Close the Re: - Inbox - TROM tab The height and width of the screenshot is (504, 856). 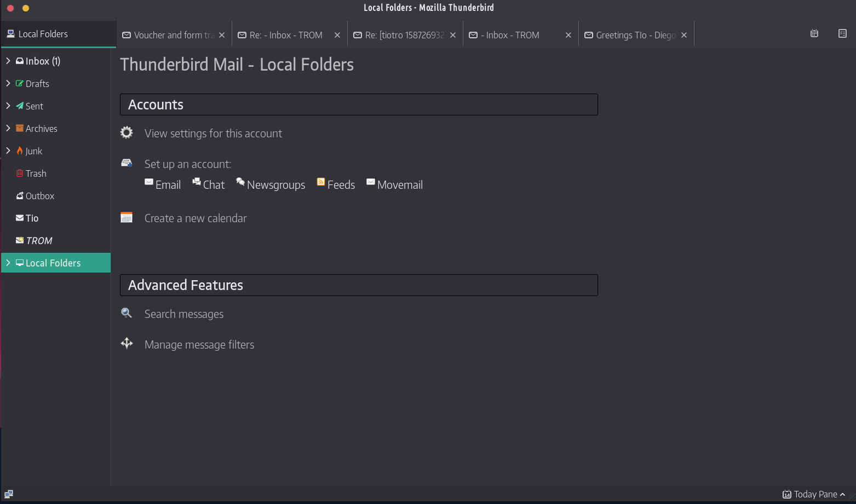[x=337, y=35]
